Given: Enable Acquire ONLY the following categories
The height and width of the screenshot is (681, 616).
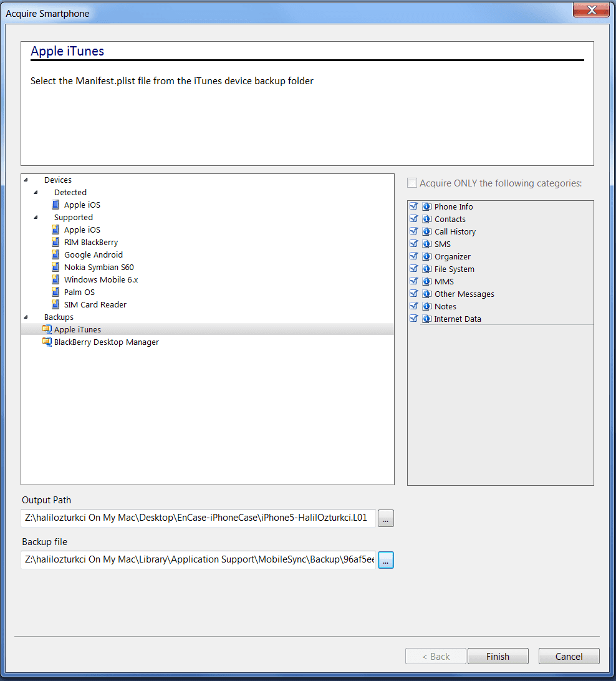Looking at the screenshot, I should point(411,183).
